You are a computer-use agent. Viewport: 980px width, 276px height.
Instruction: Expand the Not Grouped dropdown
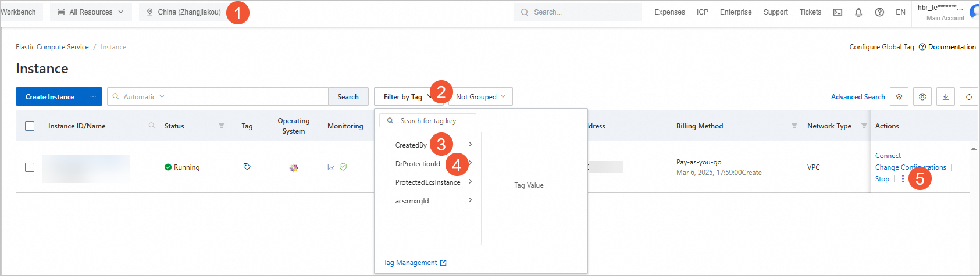[480, 97]
